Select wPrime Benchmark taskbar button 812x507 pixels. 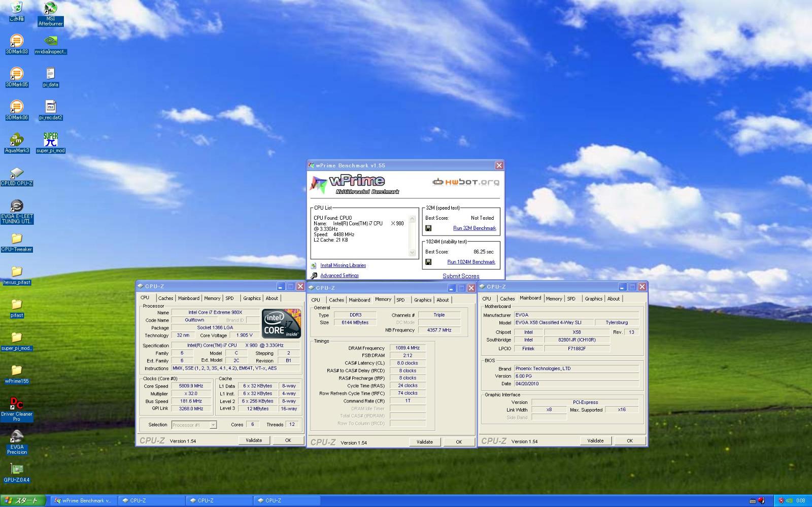(84, 501)
